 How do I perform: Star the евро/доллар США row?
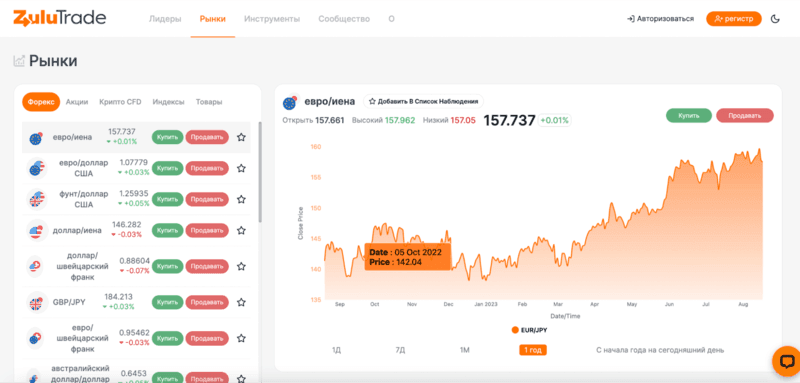tap(241, 168)
